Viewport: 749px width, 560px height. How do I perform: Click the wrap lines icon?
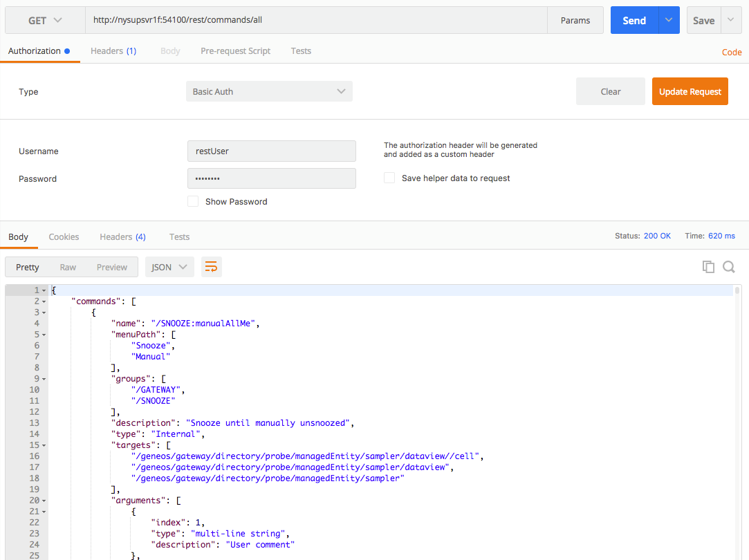(212, 267)
